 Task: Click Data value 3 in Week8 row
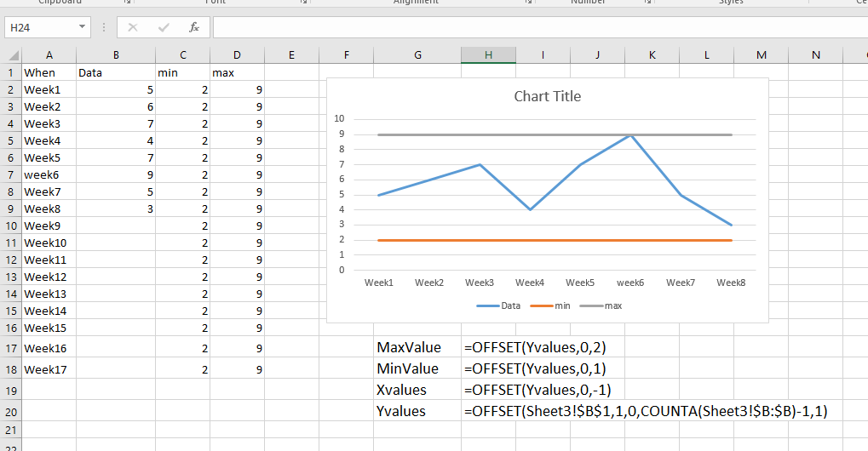click(x=116, y=209)
